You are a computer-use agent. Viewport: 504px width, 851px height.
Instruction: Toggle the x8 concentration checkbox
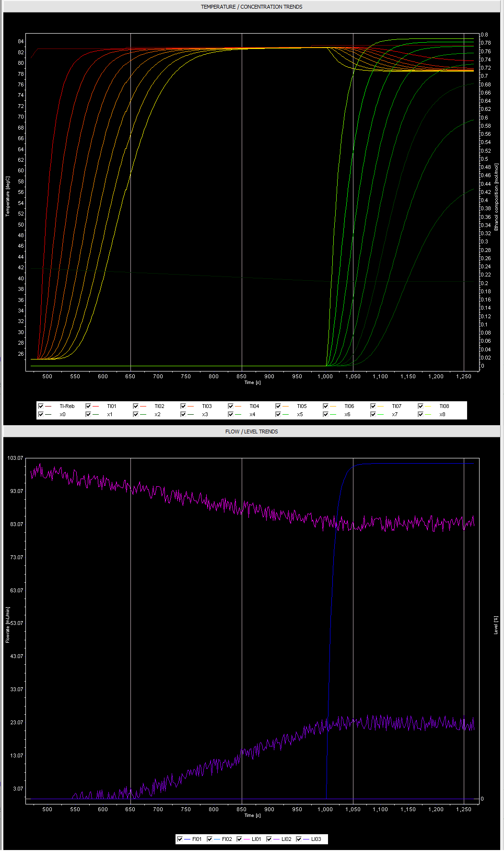421,414
